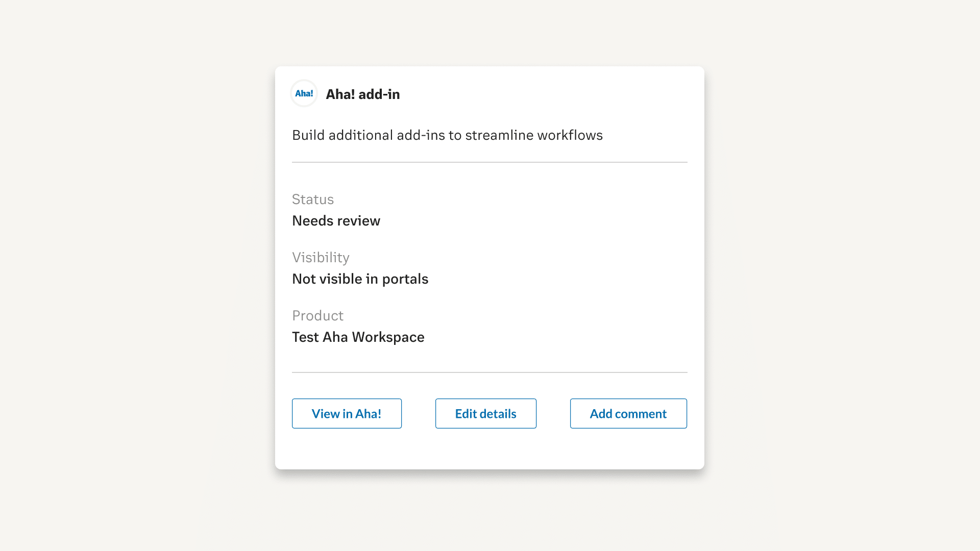The width and height of the screenshot is (980, 551).
Task: Select the Add comment button
Action: tap(628, 413)
